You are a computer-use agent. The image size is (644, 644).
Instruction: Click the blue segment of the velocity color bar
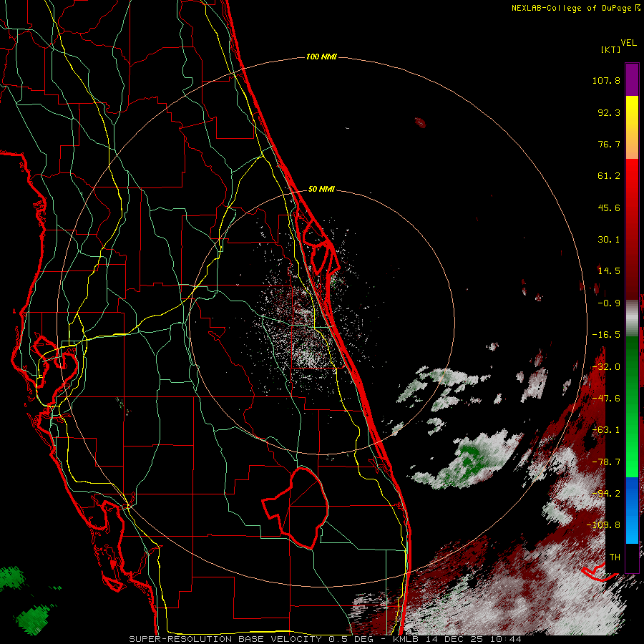[632, 510]
